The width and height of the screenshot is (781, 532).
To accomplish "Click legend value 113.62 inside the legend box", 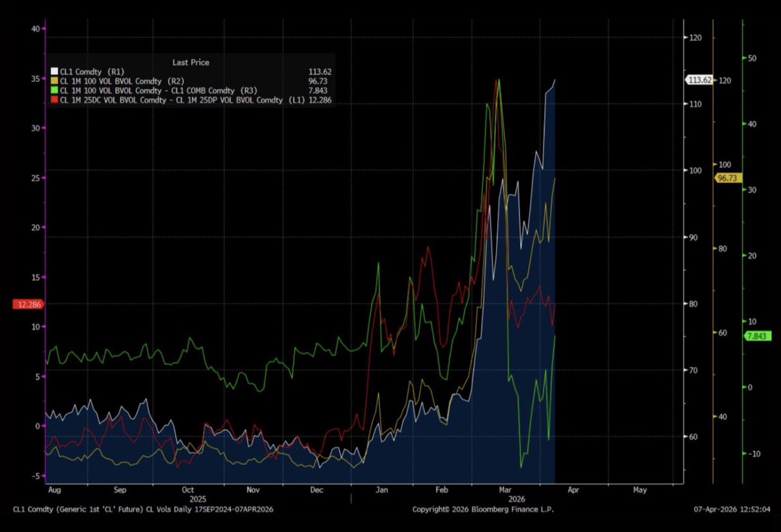I will (320, 72).
